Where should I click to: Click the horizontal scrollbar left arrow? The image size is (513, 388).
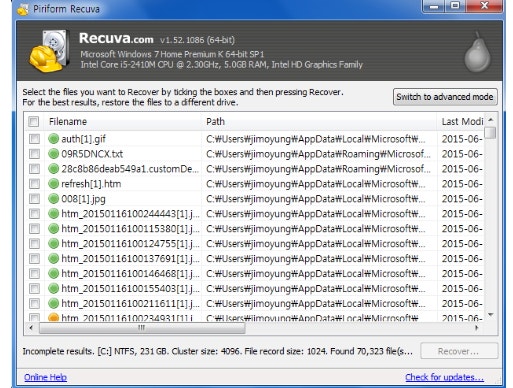click(x=31, y=328)
